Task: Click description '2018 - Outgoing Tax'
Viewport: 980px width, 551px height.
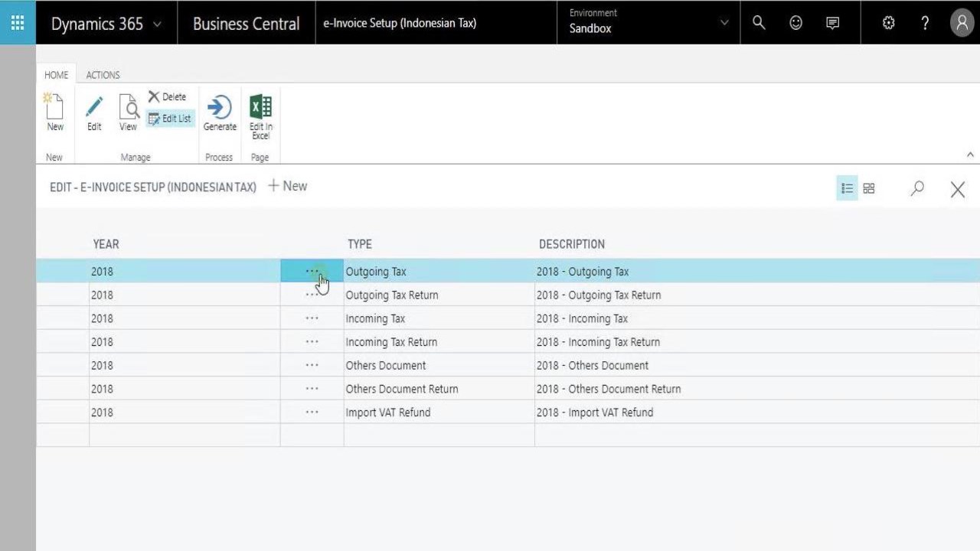Action: click(x=583, y=272)
